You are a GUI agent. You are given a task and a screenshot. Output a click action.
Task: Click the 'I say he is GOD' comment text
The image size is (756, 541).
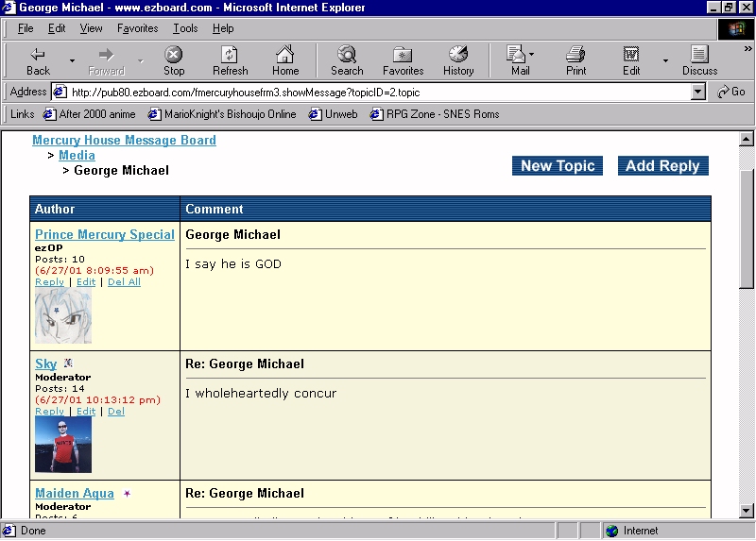pos(233,264)
